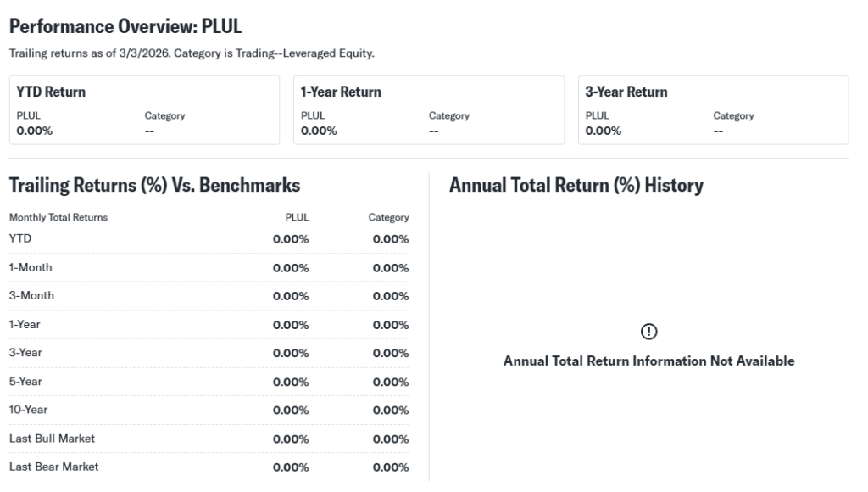Select the 3-Year Return card title
The image size is (868, 492).
[626, 92]
